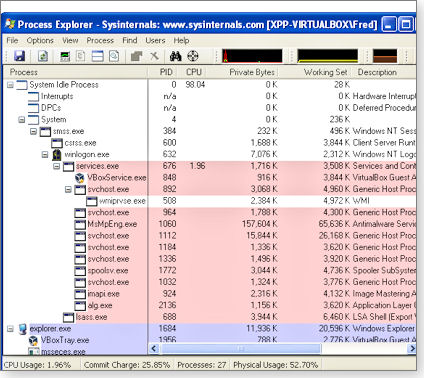The height and width of the screenshot is (378, 424).
Task: Open the Properties toolbar icon
Action: point(136,56)
